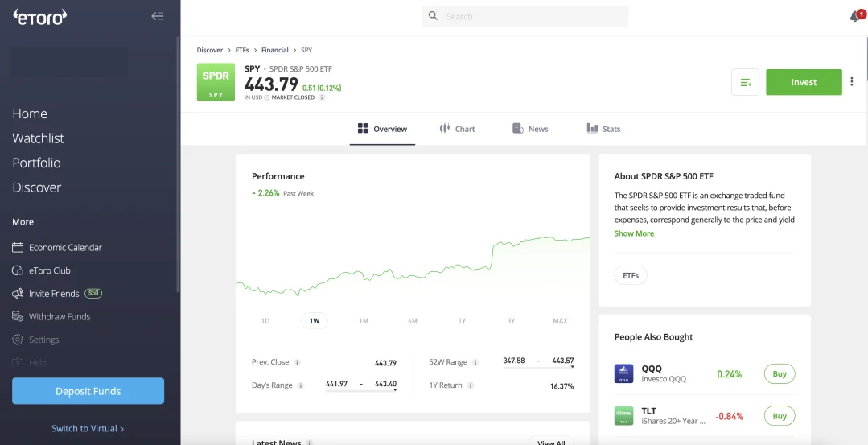
Task: Click the QQQ Invesco logo icon
Action: [x=624, y=373]
